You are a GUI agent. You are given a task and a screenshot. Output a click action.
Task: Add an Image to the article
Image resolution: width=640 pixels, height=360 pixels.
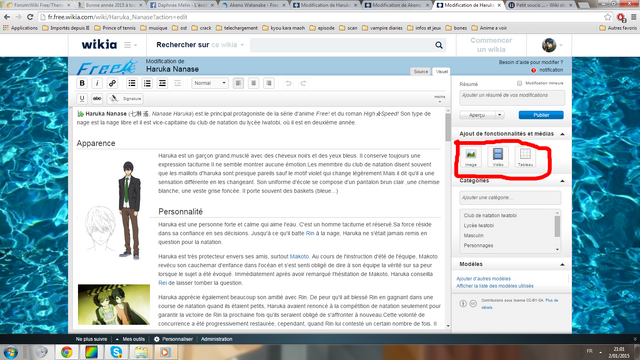471,157
